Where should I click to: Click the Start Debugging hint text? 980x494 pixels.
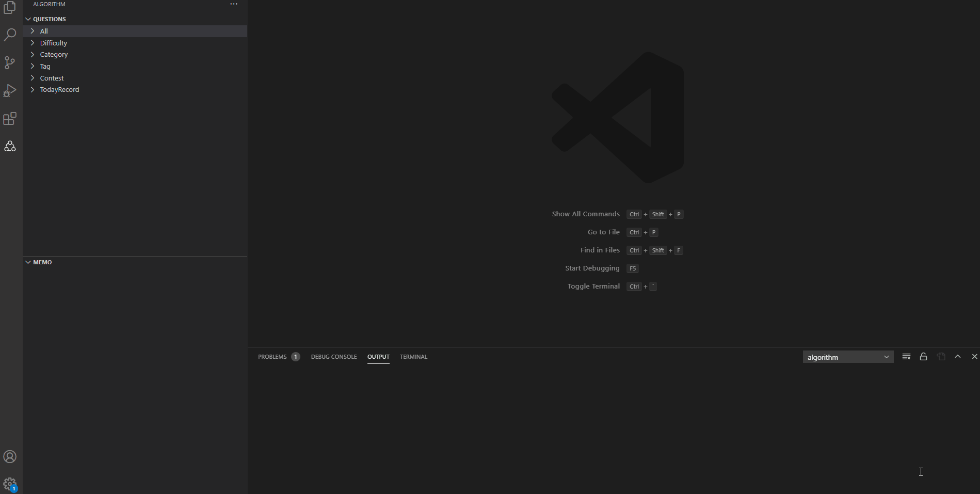(592, 268)
